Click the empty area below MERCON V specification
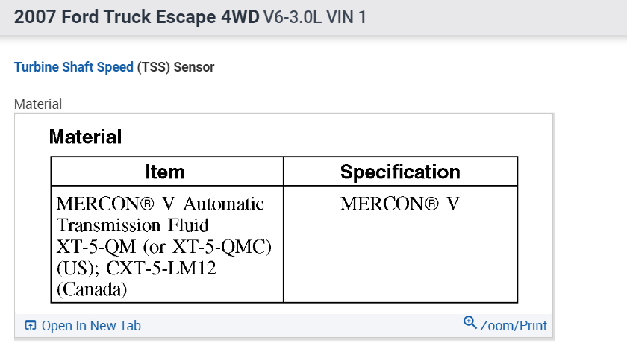 click(399, 261)
